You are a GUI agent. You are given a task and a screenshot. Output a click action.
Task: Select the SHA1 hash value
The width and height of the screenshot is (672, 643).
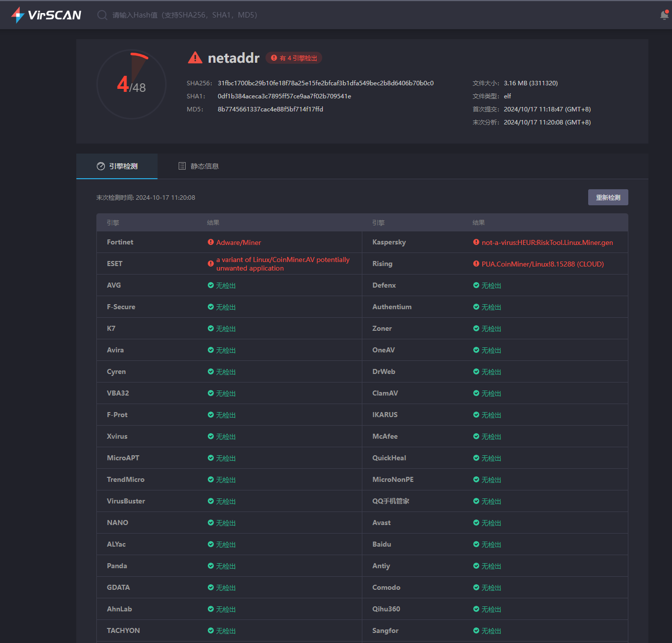coord(285,96)
